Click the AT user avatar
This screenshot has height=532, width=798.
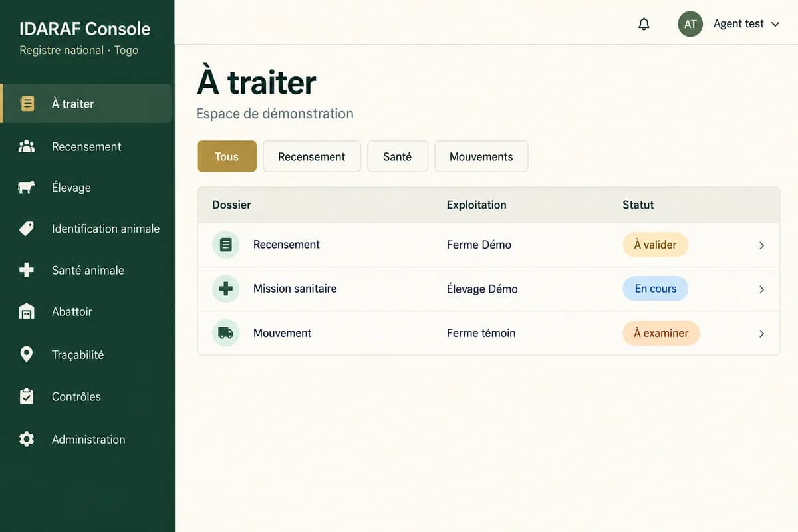click(x=690, y=24)
